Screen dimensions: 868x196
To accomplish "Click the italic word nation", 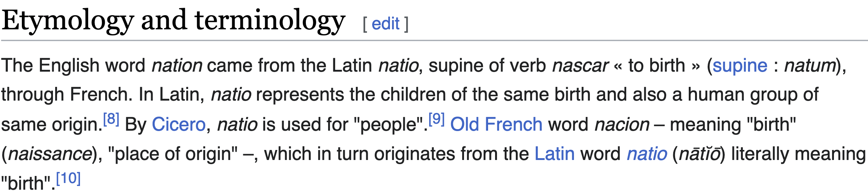I will [x=177, y=66].
